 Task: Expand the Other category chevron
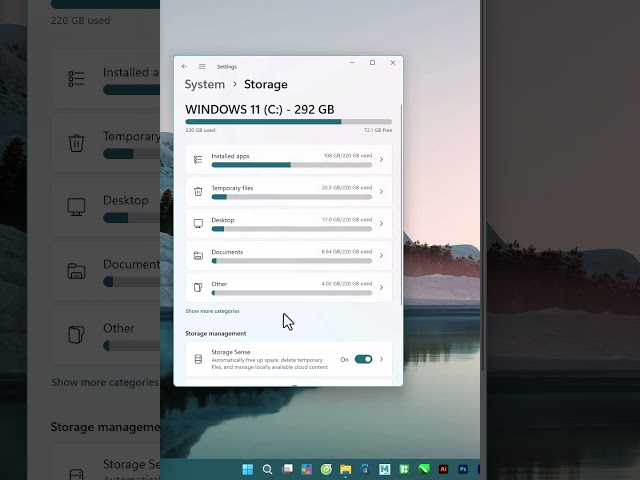point(381,287)
